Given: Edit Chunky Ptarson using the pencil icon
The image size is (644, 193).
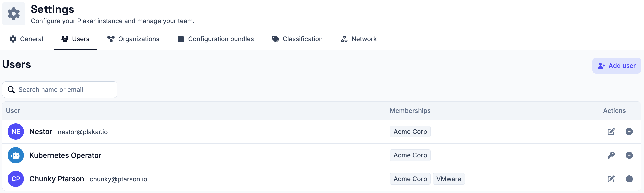Looking at the screenshot, I should tap(611, 179).
